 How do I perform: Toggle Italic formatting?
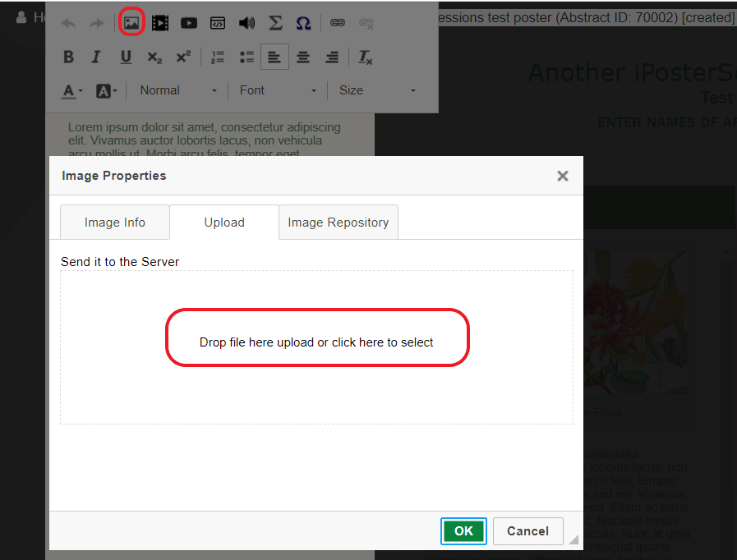coord(96,57)
